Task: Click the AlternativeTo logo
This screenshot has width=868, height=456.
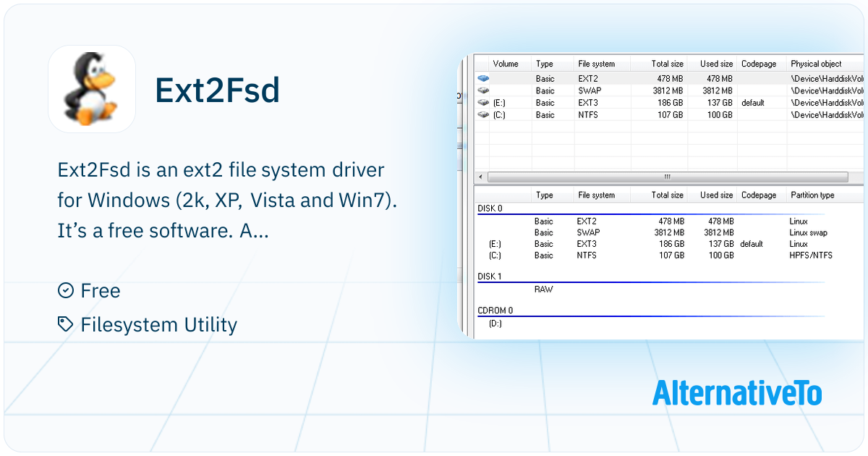Action: coord(737,392)
